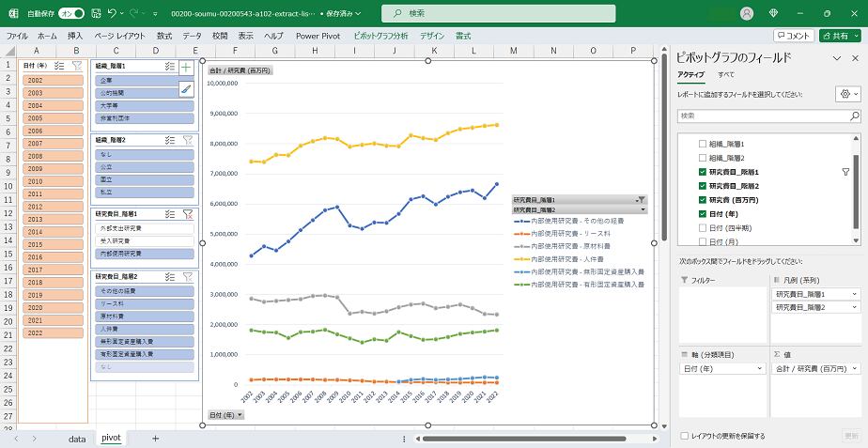Open the 日付 (年) axis field button dropdown
868x448 pixels.
click(x=226, y=414)
